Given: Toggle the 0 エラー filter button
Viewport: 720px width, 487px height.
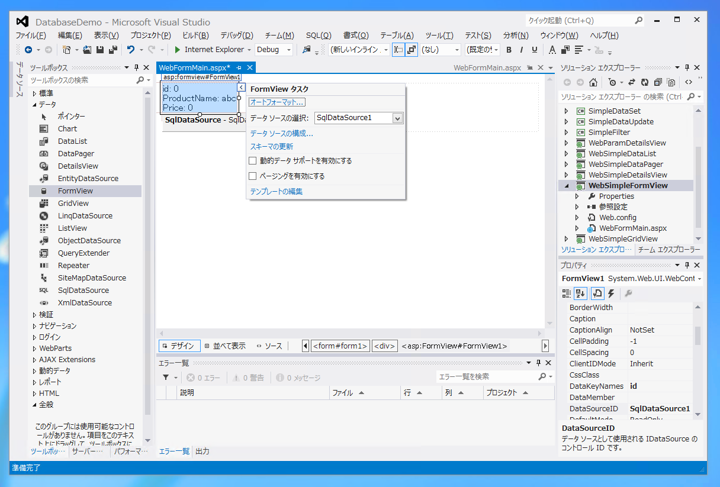Looking at the screenshot, I should tap(203, 378).
